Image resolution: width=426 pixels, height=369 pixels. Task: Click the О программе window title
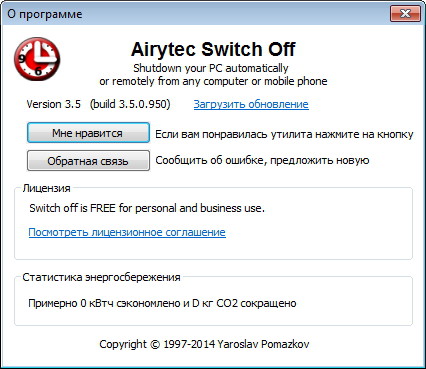[x=45, y=14]
